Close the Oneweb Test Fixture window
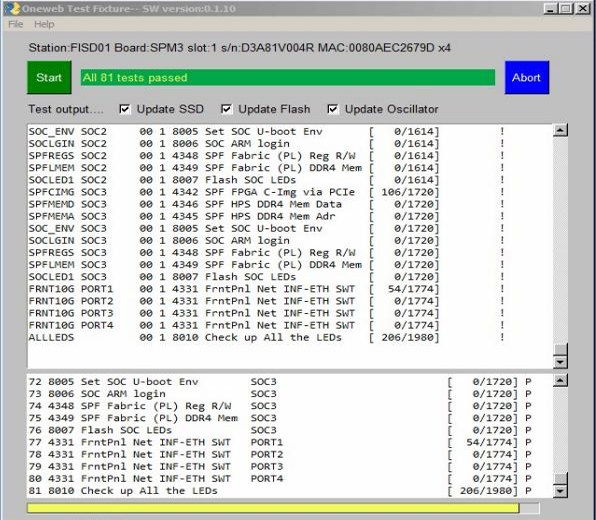 point(582,8)
